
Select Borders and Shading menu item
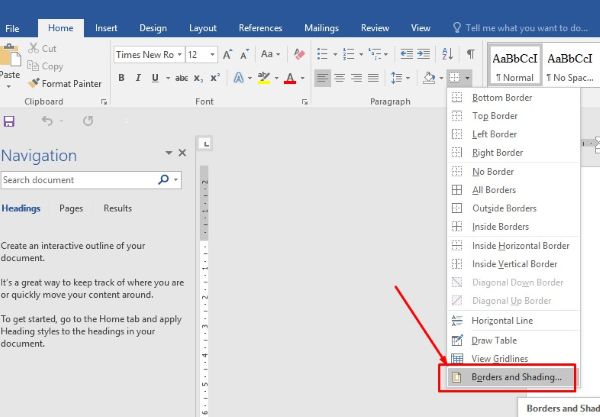click(512, 377)
